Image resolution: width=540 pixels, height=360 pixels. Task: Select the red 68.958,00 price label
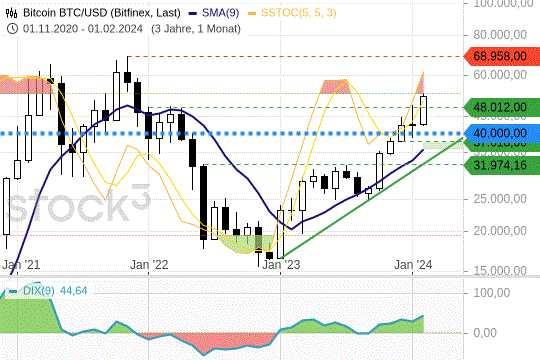(x=502, y=56)
